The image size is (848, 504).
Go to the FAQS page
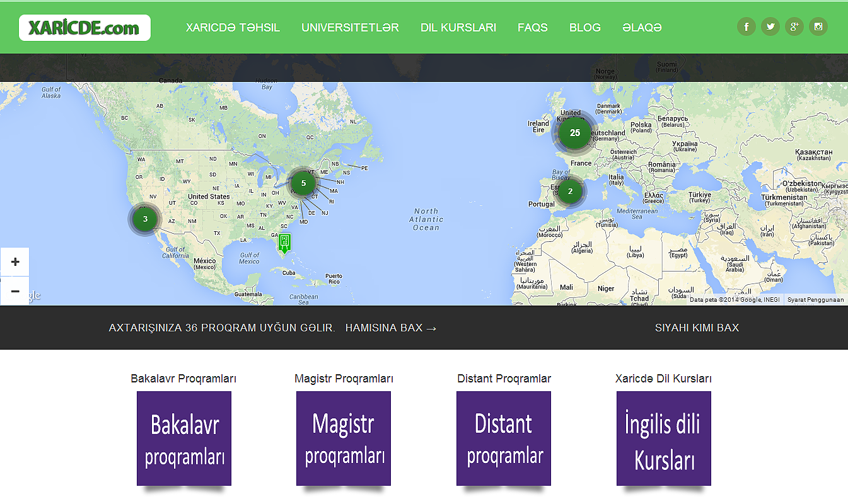point(533,28)
